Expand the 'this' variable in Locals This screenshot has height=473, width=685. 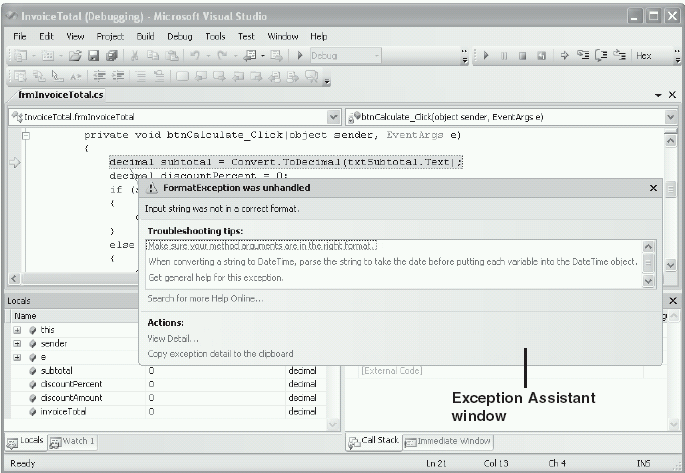pos(17,330)
